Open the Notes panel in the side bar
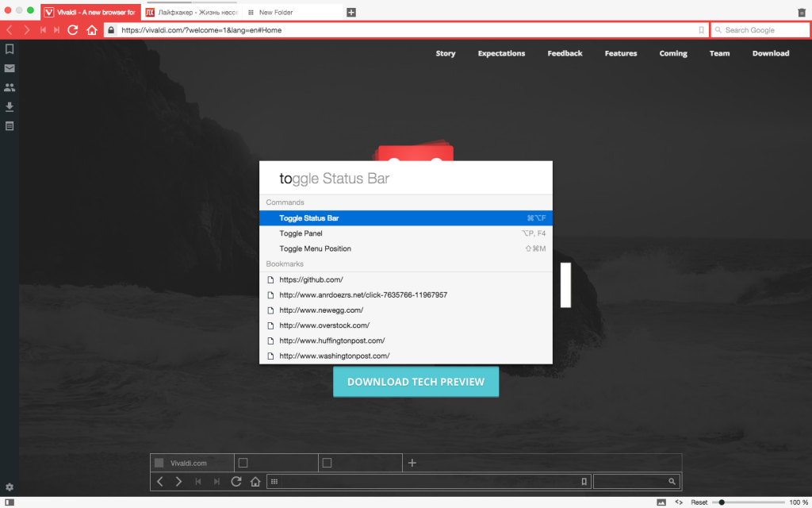The image size is (812, 508). tap(10, 126)
